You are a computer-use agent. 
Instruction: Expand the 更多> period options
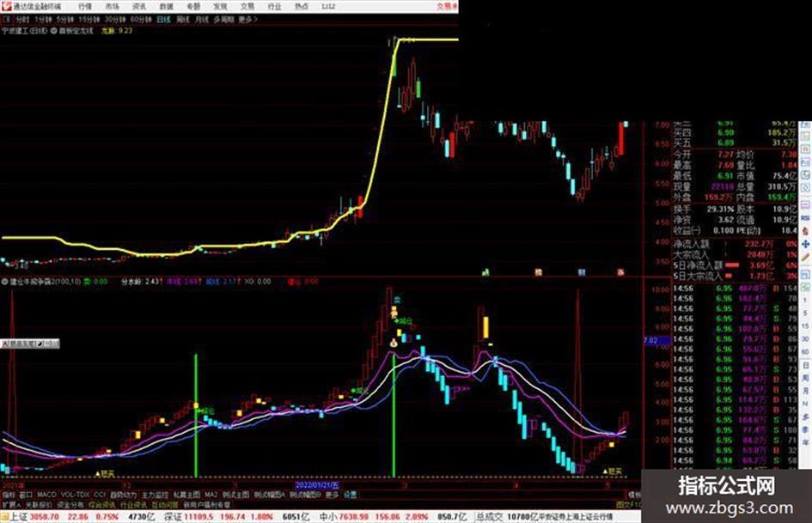[x=247, y=20]
